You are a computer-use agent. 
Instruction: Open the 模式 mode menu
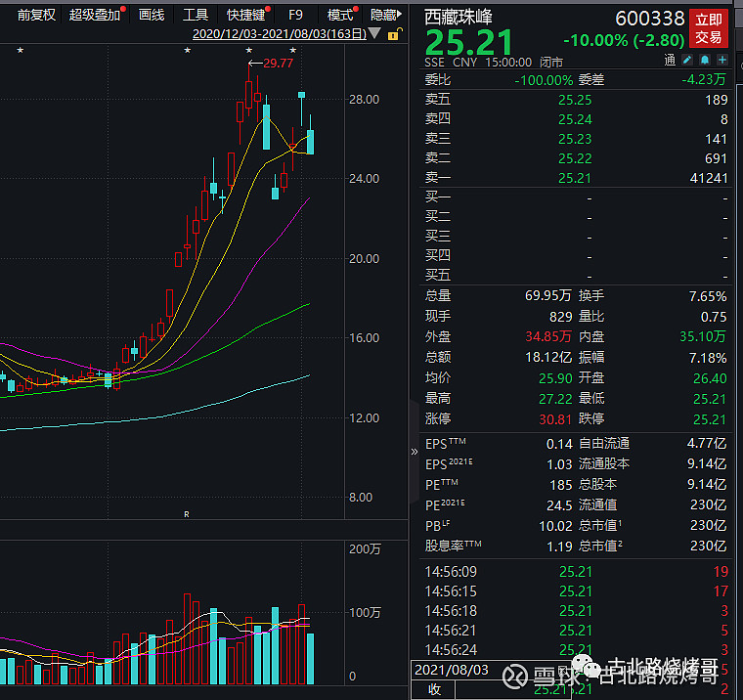tap(340, 16)
